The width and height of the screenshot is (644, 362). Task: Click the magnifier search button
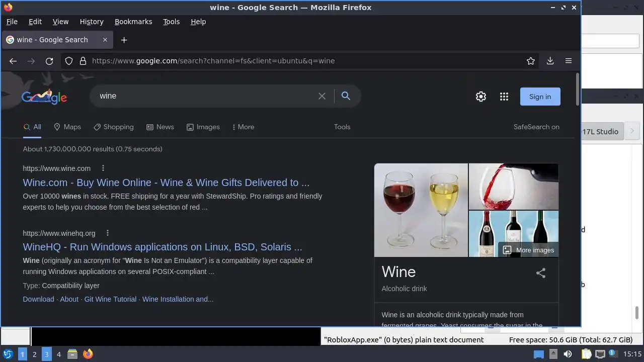[346, 96]
